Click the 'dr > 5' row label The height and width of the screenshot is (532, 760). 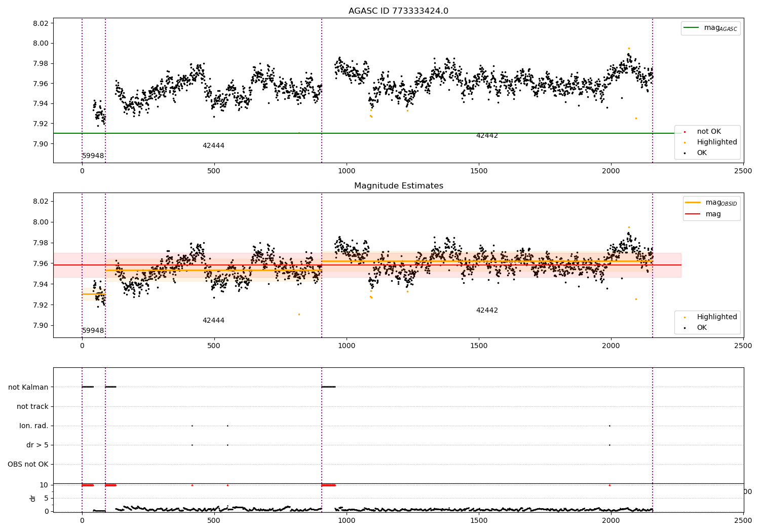click(x=37, y=445)
